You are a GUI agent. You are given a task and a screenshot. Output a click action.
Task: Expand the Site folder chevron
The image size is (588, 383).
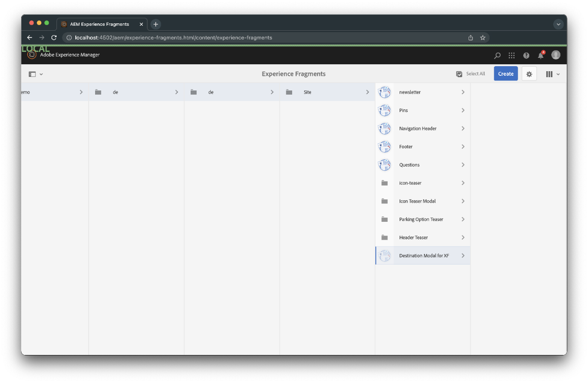(x=367, y=92)
